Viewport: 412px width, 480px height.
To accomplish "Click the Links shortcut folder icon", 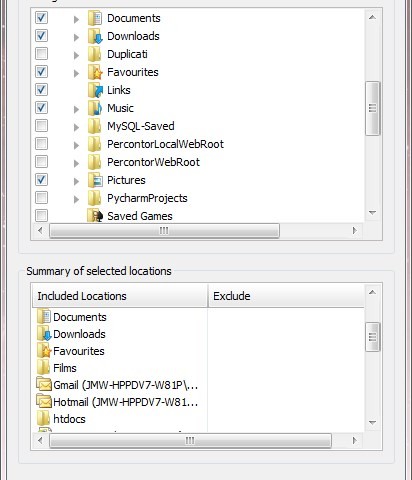I will tap(95, 90).
